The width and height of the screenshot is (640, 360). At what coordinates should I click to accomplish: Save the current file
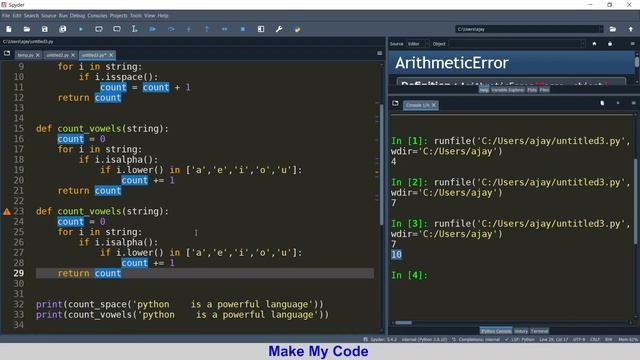click(44, 29)
